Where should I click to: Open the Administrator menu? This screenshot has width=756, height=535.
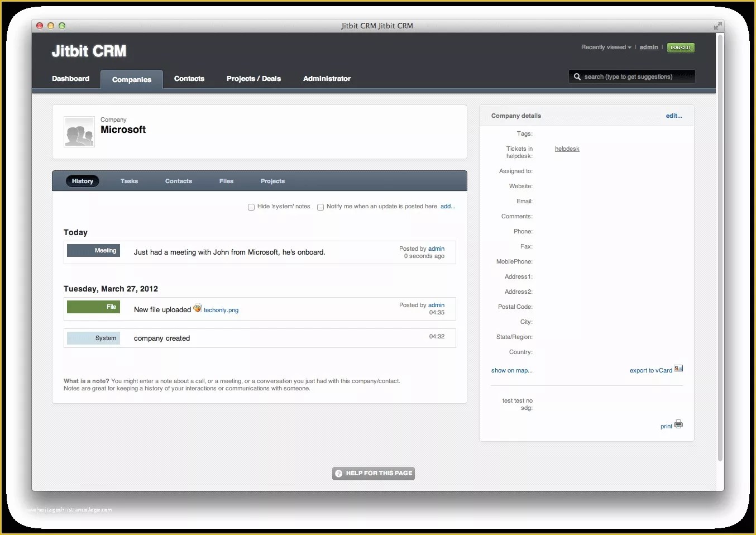[327, 79]
